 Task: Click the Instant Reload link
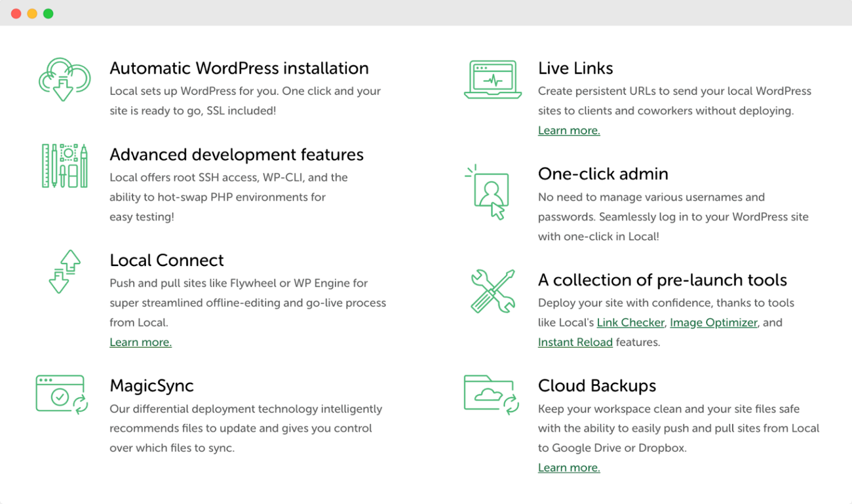575,342
